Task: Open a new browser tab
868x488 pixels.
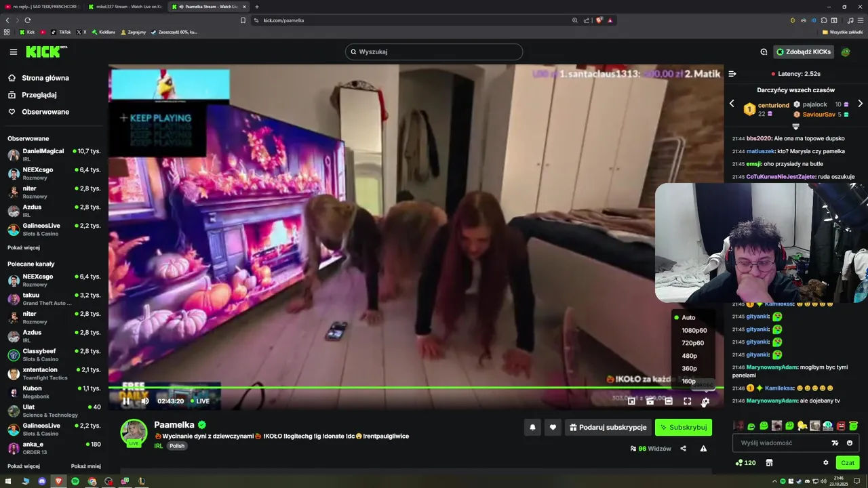Action: pos(257,7)
